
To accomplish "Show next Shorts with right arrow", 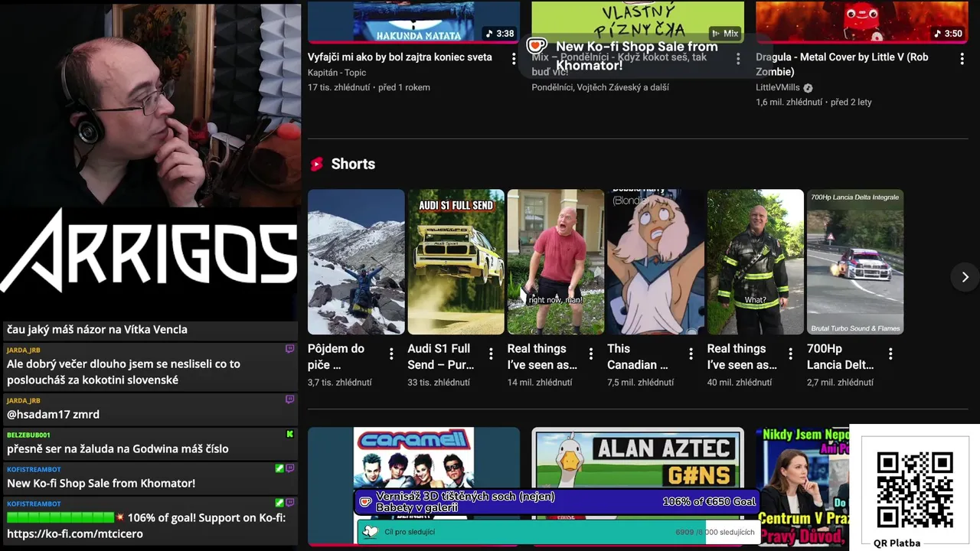I will [965, 276].
